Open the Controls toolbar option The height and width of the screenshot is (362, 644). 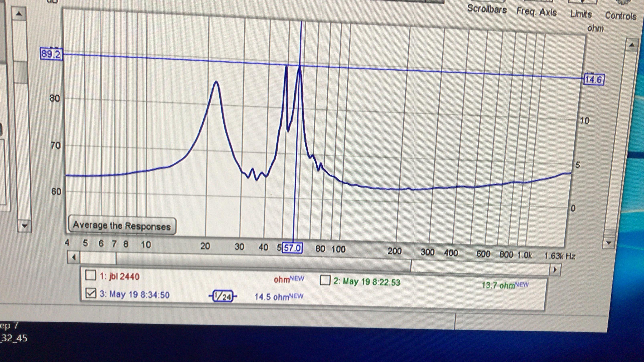pyautogui.click(x=621, y=16)
